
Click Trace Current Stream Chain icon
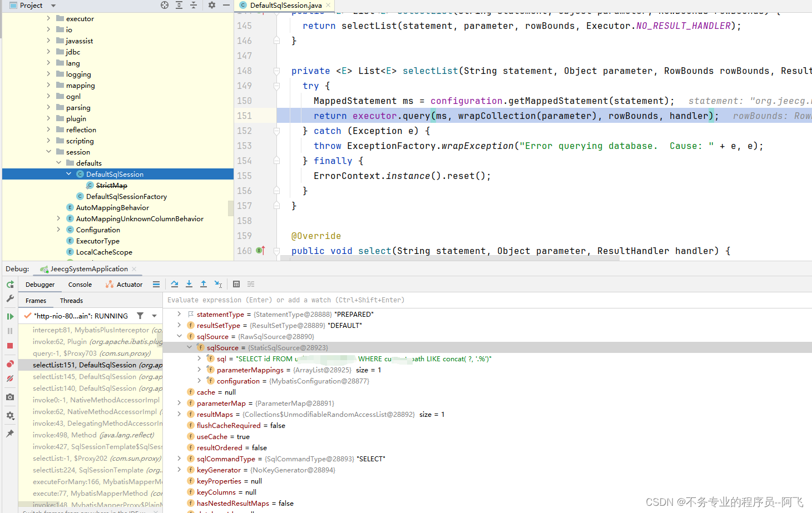(251, 284)
